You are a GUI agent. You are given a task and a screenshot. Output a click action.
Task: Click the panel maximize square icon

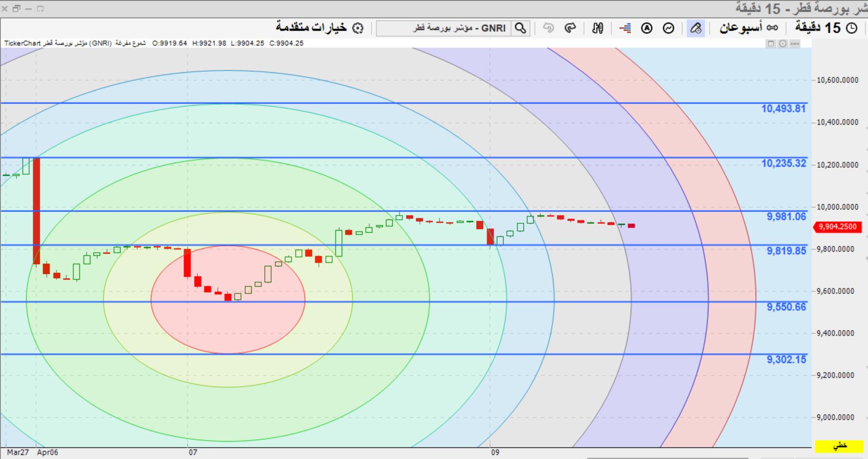coord(771,43)
